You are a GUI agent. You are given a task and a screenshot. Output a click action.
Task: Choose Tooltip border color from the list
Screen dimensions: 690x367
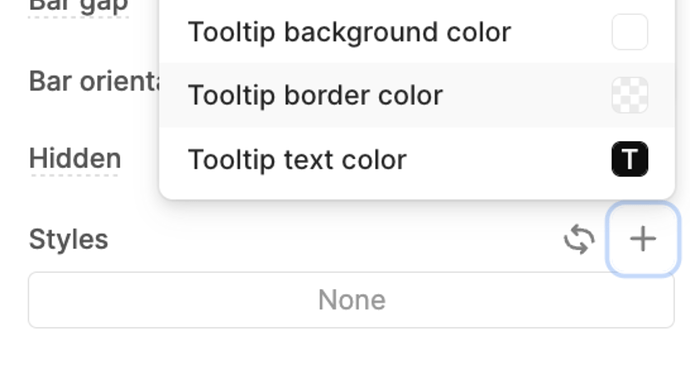(417, 95)
